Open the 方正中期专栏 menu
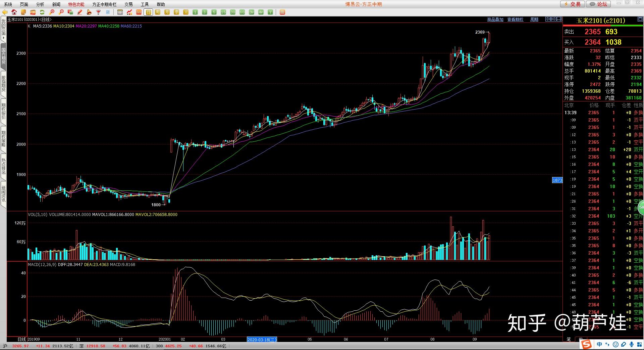Screen dimensions: 644x350 pyautogui.click(x=105, y=4)
